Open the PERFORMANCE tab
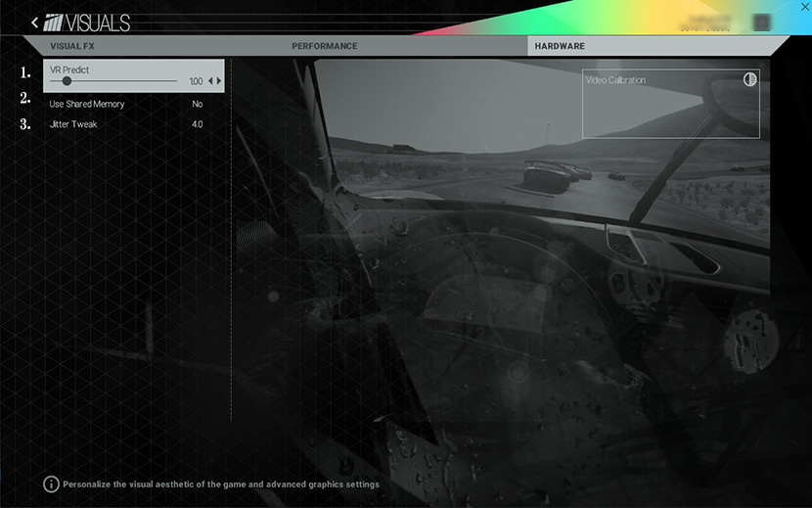Screen dimensions: 812x508 click(324, 46)
